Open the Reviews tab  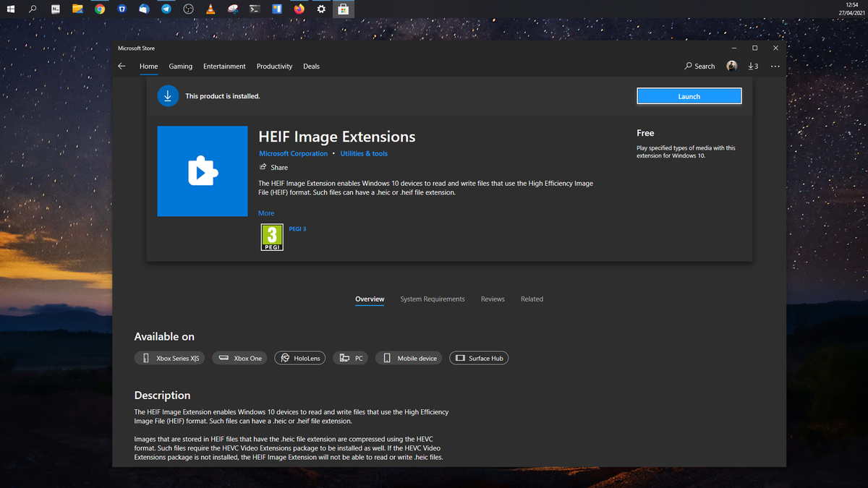tap(493, 299)
